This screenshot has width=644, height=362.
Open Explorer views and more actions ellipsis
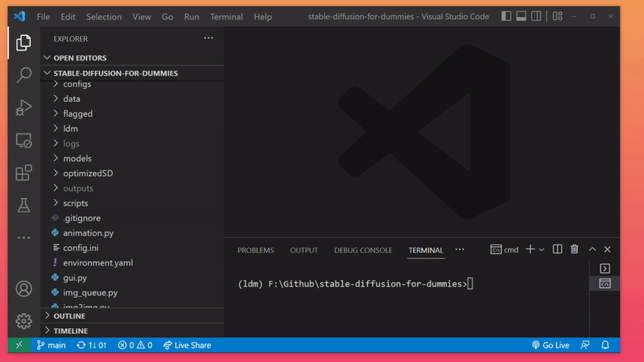(208, 38)
